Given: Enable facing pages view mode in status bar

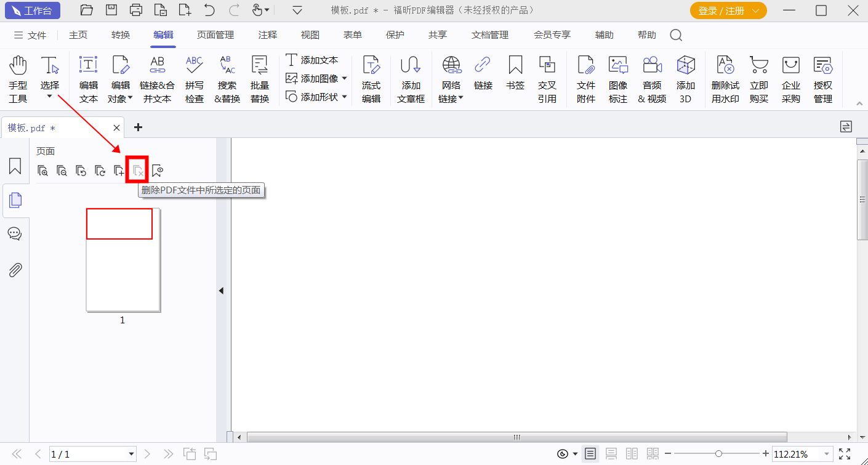Looking at the screenshot, I should click(x=632, y=454).
